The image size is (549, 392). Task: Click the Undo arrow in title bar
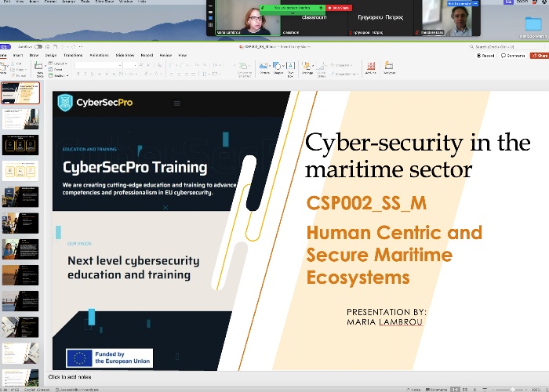[64, 46]
